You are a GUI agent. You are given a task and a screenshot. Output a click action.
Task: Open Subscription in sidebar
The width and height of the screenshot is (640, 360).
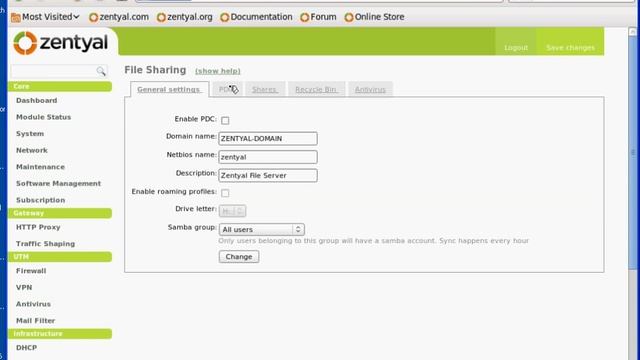coord(40,200)
